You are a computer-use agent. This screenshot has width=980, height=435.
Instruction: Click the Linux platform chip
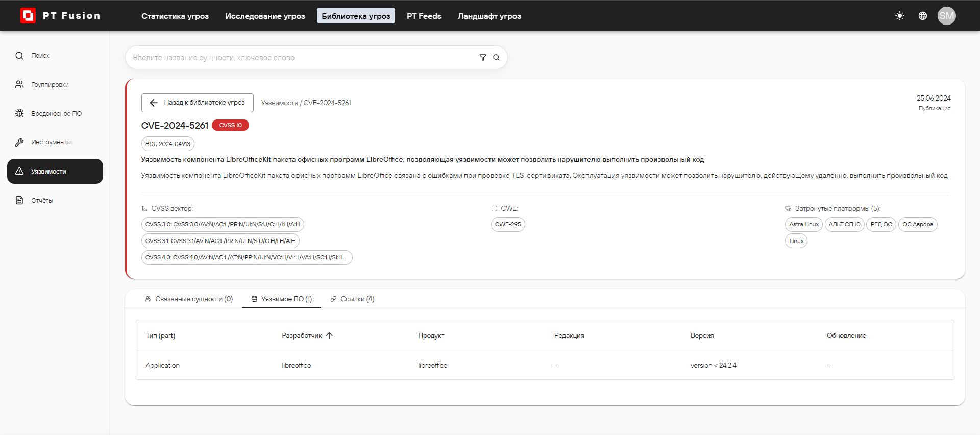(796, 241)
